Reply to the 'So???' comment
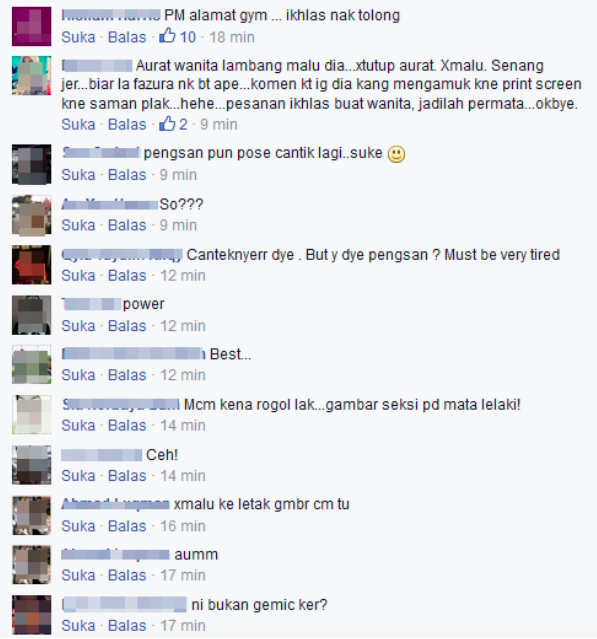The width and height of the screenshot is (597, 639). tap(127, 225)
